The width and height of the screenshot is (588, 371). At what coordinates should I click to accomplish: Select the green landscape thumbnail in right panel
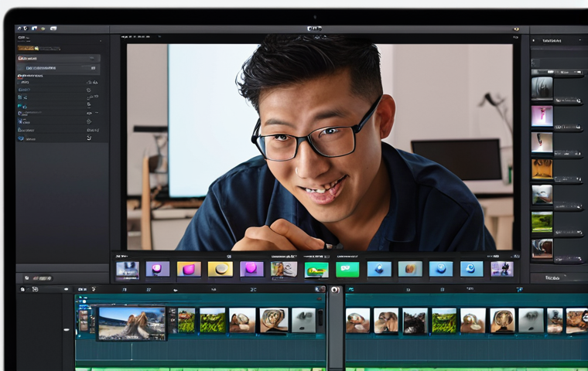point(542,223)
